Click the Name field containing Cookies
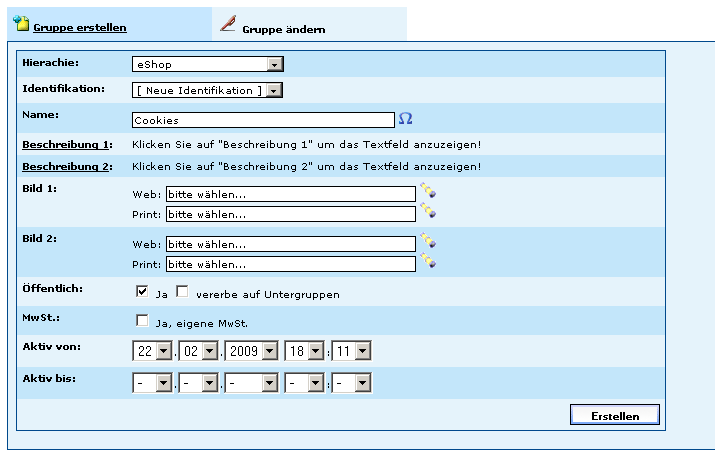The height and width of the screenshot is (455, 715). point(263,120)
